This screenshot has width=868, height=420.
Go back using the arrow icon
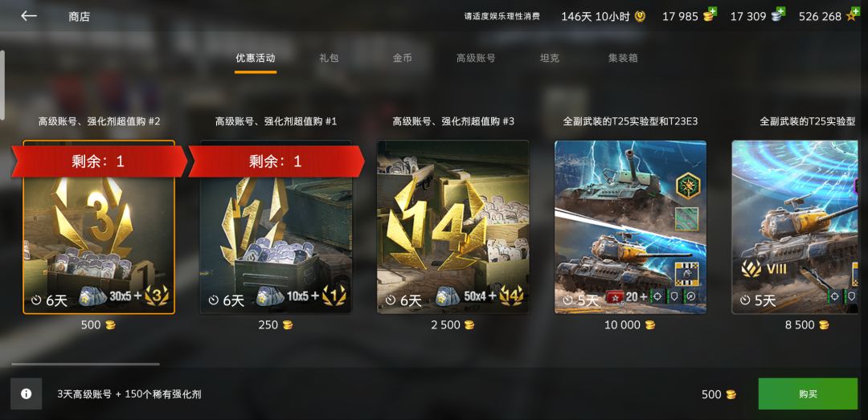point(29,16)
